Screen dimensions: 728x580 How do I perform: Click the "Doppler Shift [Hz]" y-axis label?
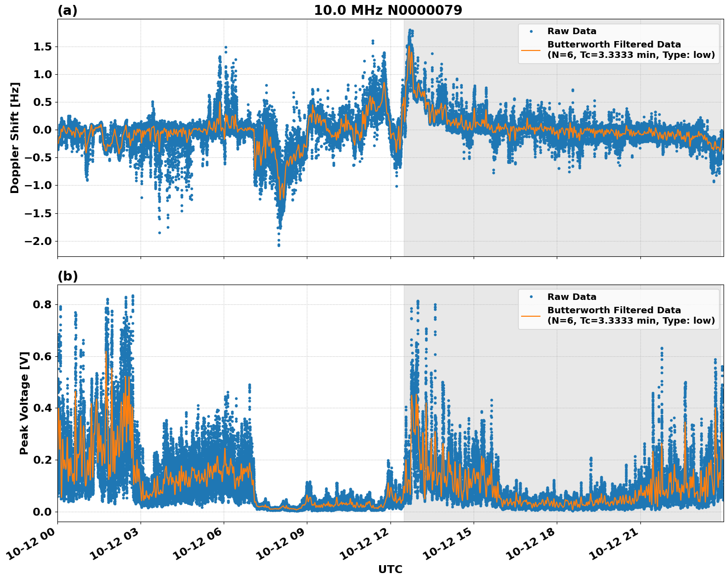tap(15, 138)
